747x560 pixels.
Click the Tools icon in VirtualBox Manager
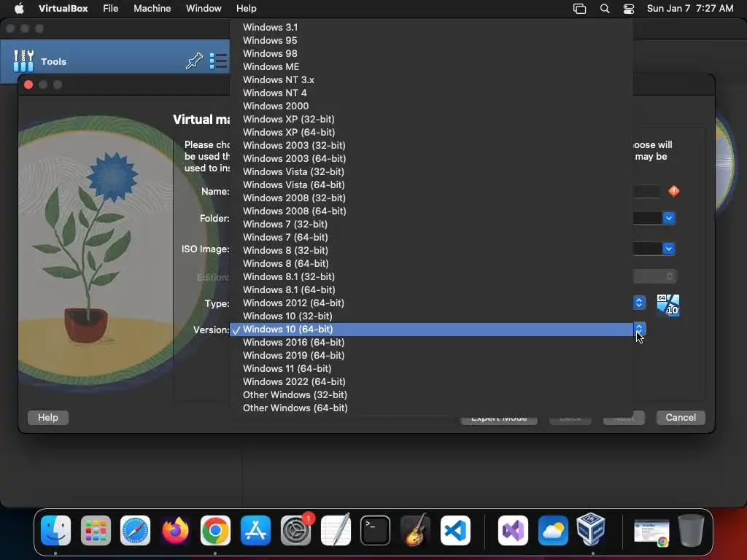(23, 61)
